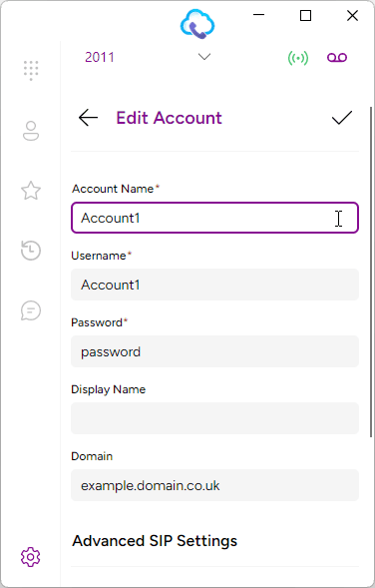Image resolution: width=375 pixels, height=588 pixels.
Task: Open the dialpad from the sidebar
Action: pyautogui.click(x=31, y=70)
